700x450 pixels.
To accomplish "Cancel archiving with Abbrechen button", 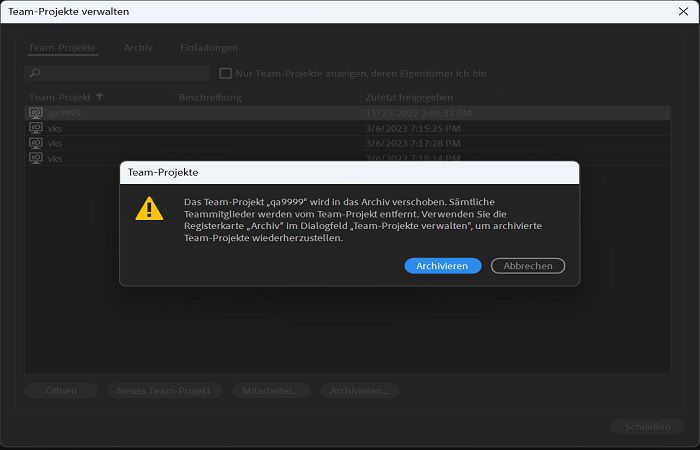I will click(x=528, y=266).
